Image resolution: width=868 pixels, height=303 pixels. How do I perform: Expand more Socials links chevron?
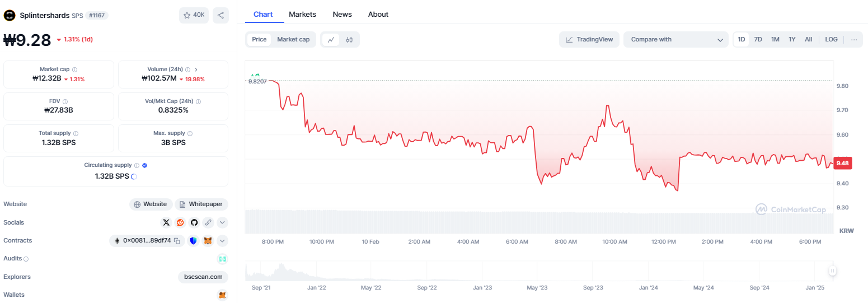(x=222, y=222)
